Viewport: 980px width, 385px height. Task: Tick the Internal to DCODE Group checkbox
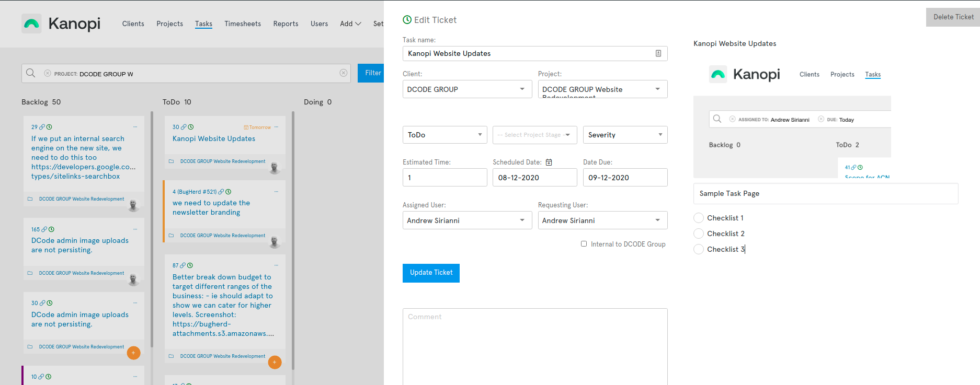coord(584,244)
